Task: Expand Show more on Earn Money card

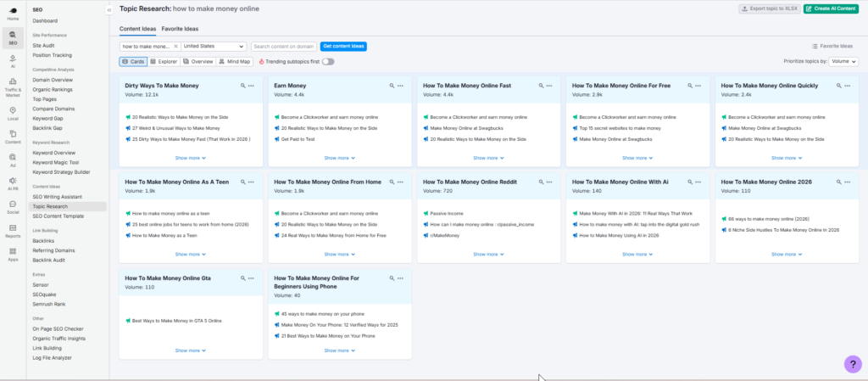Action: (x=339, y=158)
